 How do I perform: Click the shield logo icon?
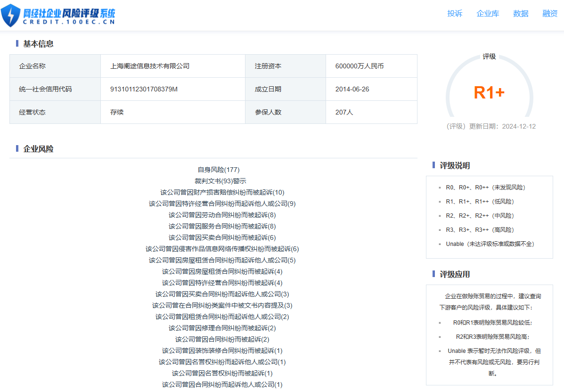[11, 15]
